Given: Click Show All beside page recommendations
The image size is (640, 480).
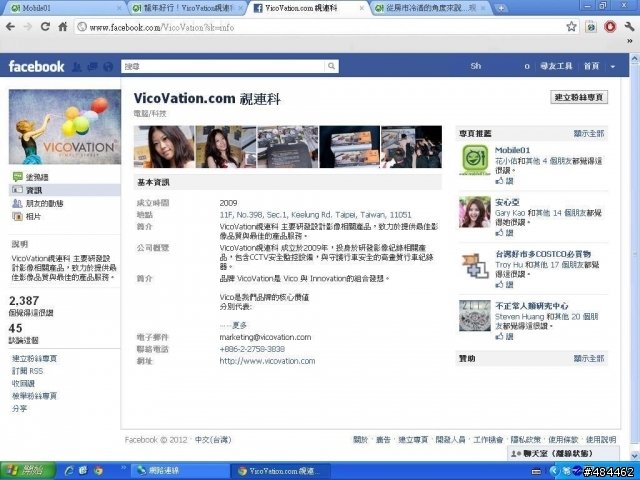Looking at the screenshot, I should [589, 133].
